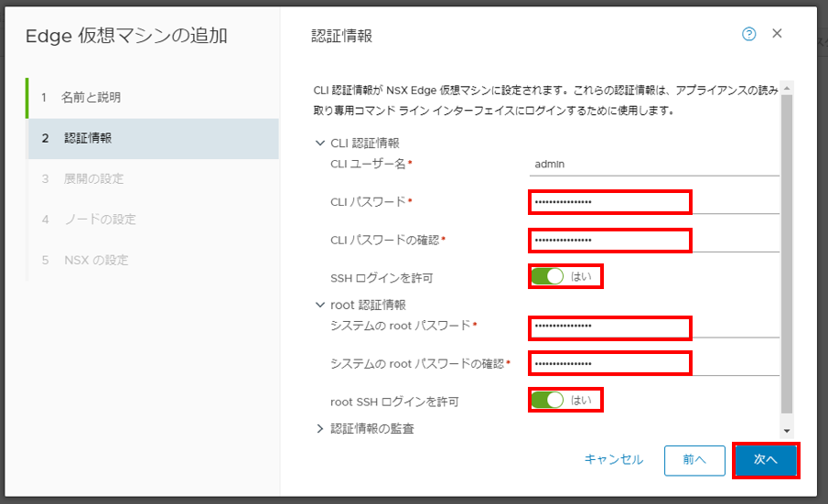The width and height of the screenshot is (828, 504).
Task: Select step 2 認証情報
Action: click(153, 138)
